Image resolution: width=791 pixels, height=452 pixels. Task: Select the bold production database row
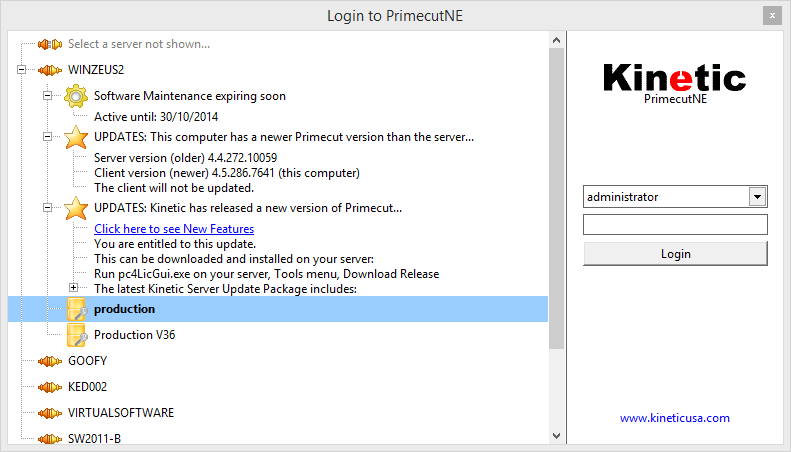[x=278, y=309]
